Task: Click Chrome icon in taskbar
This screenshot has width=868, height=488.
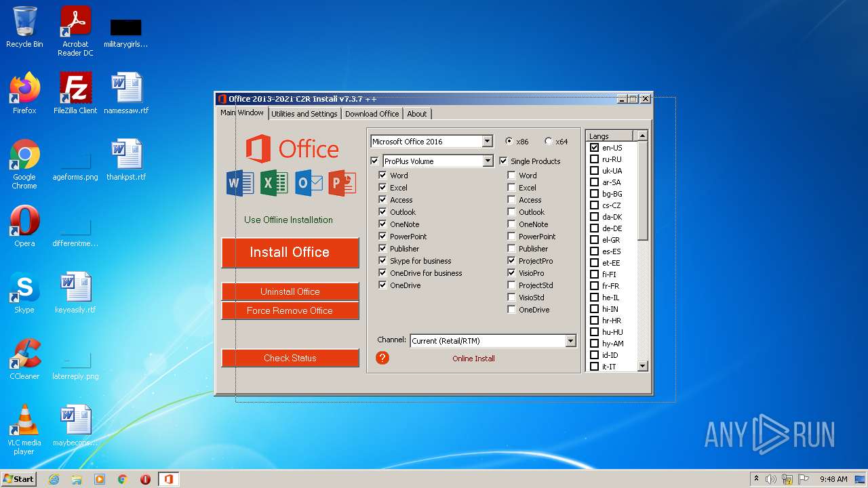Action: [123, 479]
